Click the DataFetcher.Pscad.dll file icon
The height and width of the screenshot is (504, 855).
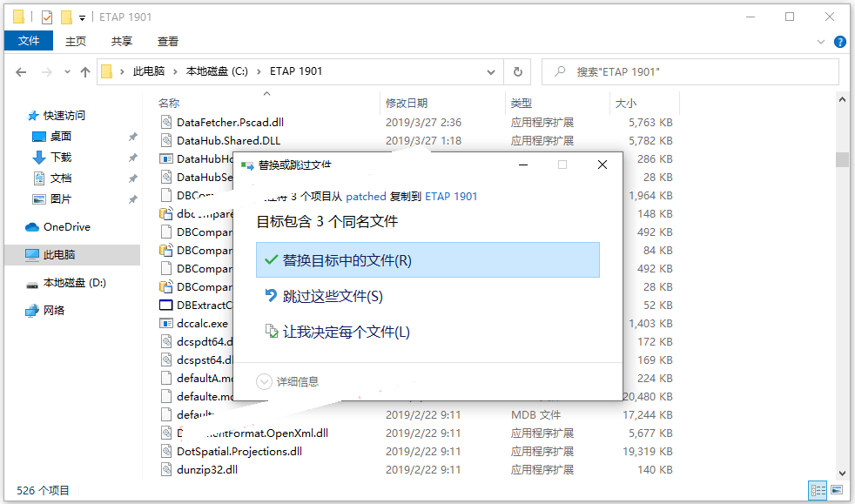(x=166, y=122)
